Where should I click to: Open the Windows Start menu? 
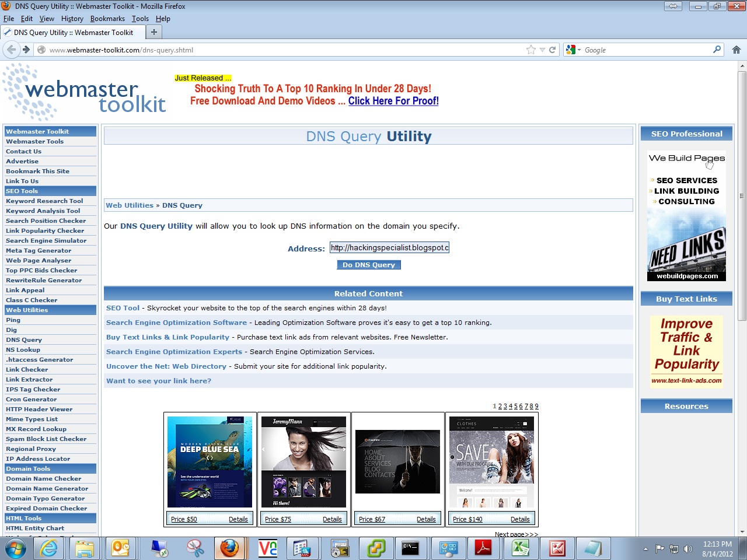tap(15, 548)
